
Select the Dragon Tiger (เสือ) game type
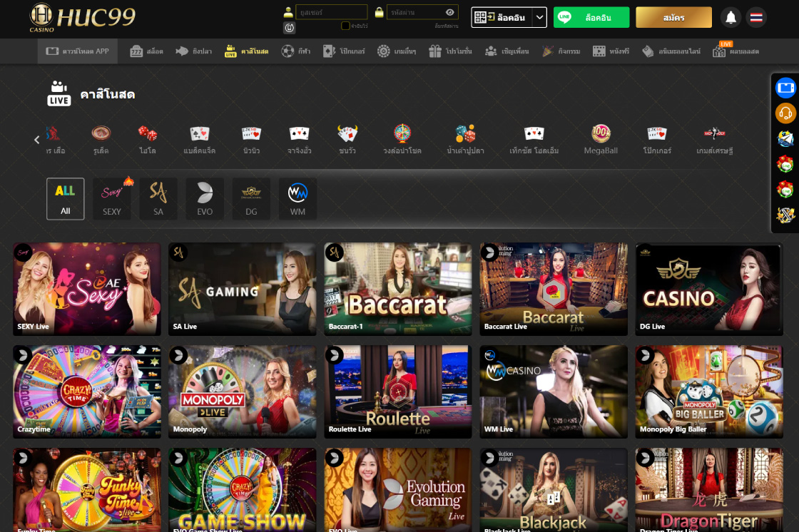tap(55, 140)
